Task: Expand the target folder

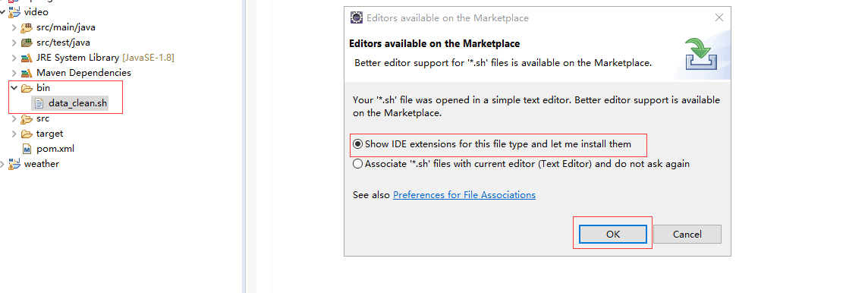Action: [x=14, y=134]
